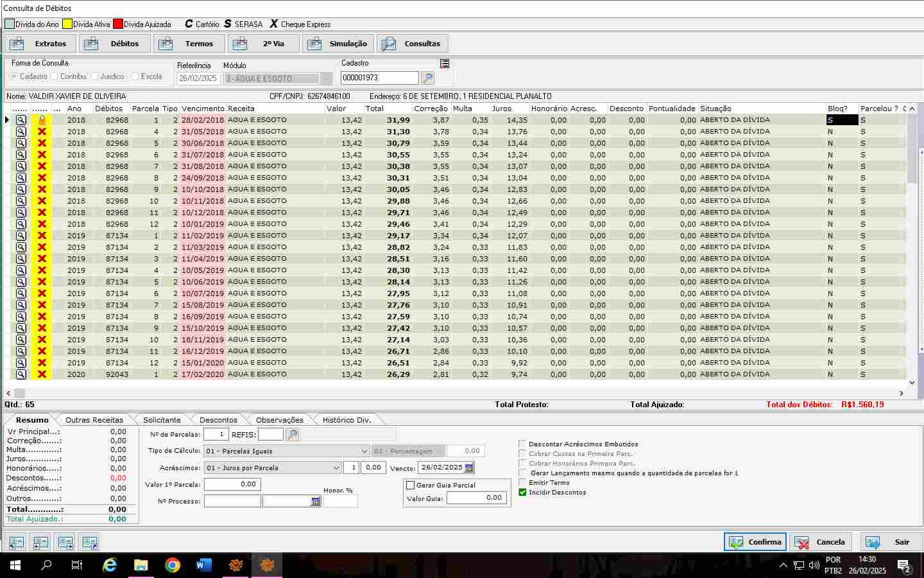Open the Histórico Div. tab
Image resolution: width=924 pixels, height=578 pixels.
tap(346, 420)
